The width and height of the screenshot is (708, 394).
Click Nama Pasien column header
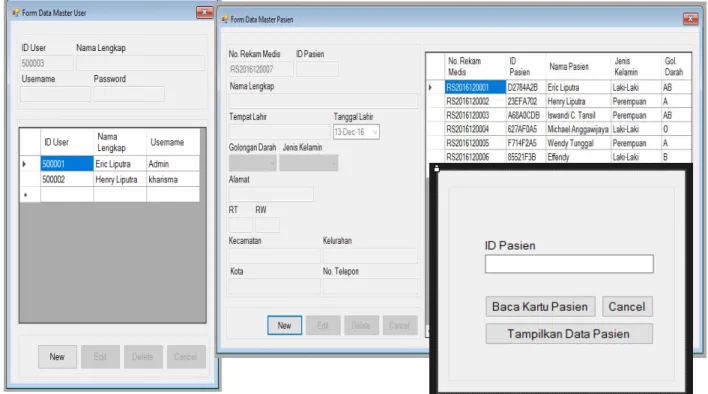coord(578,66)
